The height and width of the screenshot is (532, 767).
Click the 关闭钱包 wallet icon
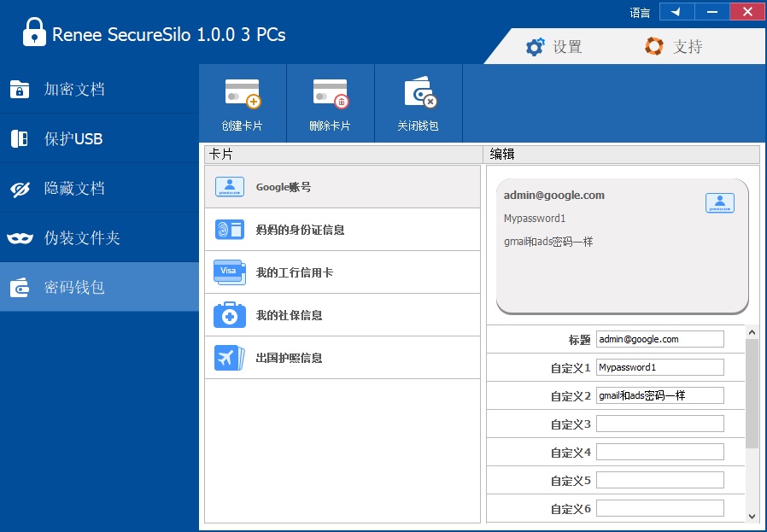pos(420,92)
